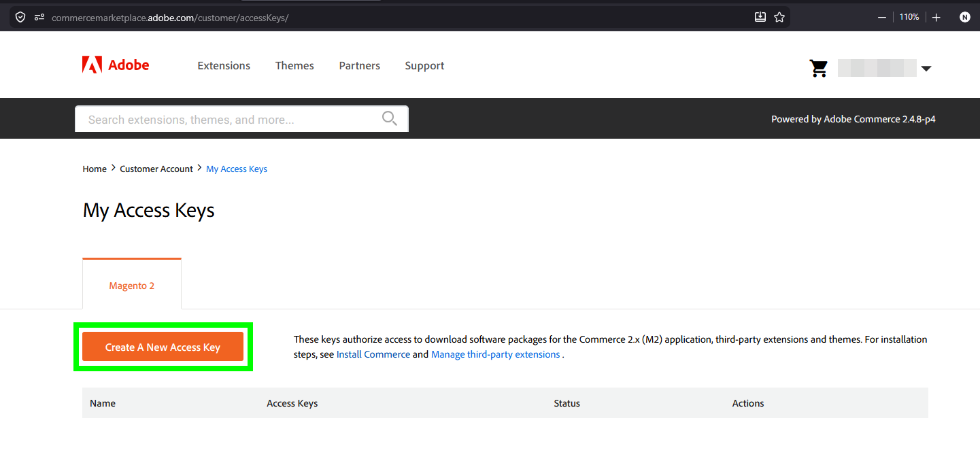Select the Magento 2 tab

pos(132,286)
